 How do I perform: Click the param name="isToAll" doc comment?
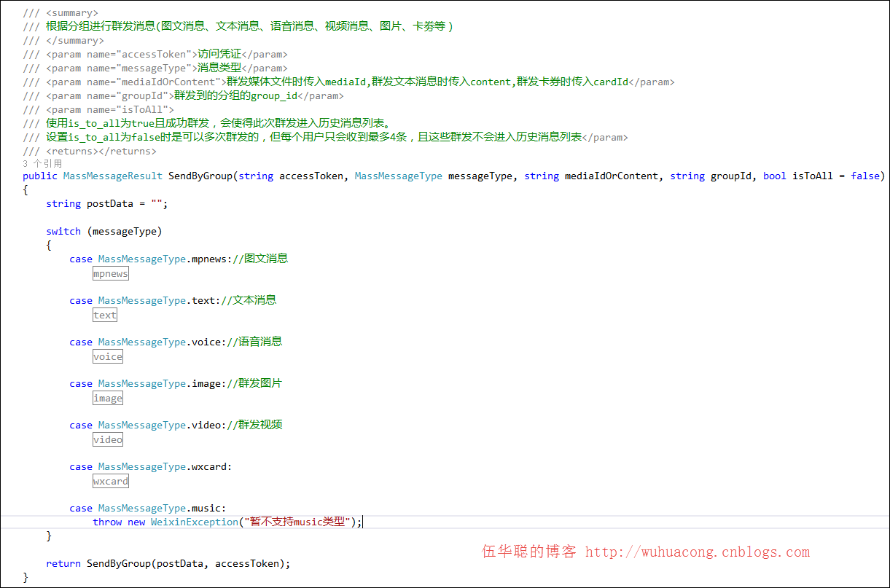click(x=98, y=110)
